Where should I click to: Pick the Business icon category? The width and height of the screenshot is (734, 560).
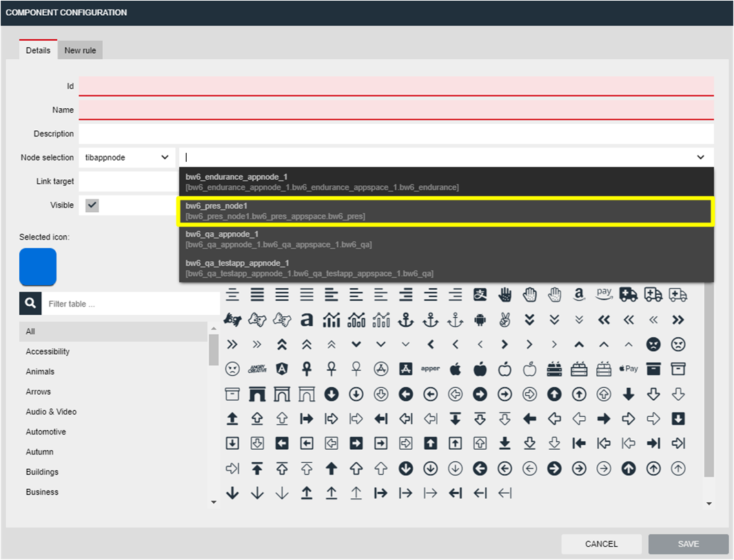click(x=113, y=492)
